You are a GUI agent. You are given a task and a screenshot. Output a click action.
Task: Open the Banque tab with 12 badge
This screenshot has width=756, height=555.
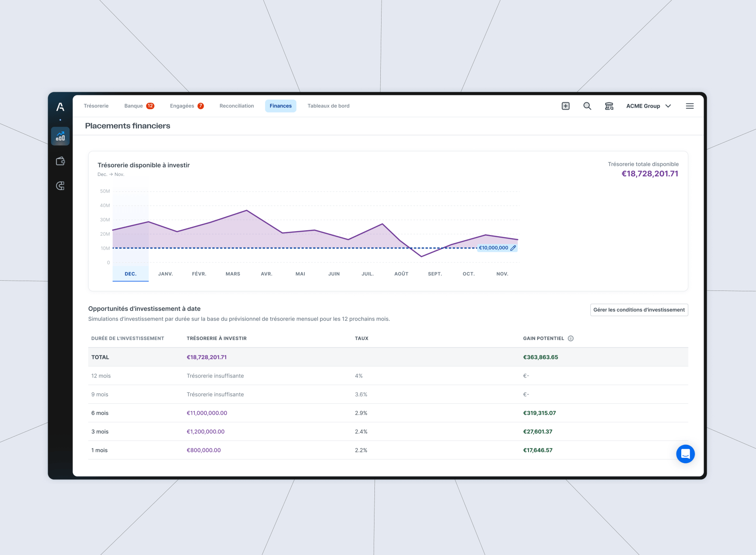139,106
